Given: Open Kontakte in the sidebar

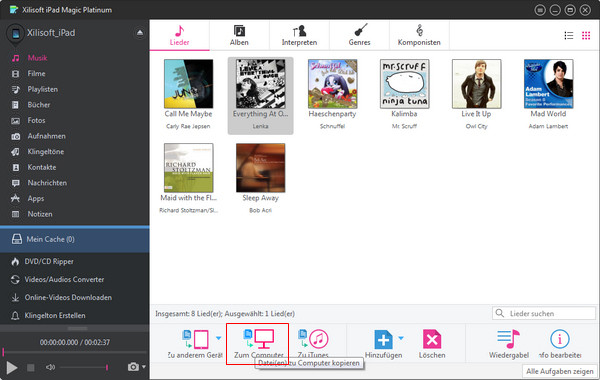Looking at the screenshot, I should pos(42,167).
